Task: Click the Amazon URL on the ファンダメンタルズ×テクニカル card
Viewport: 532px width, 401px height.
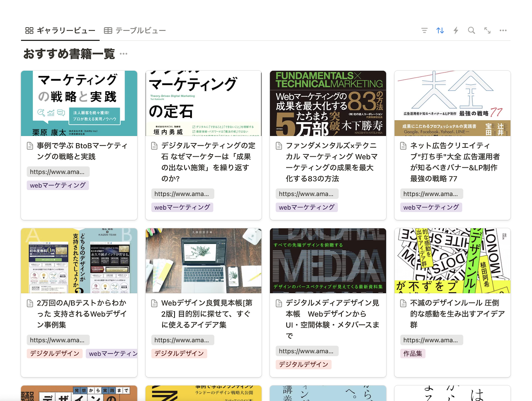Action: [307, 194]
